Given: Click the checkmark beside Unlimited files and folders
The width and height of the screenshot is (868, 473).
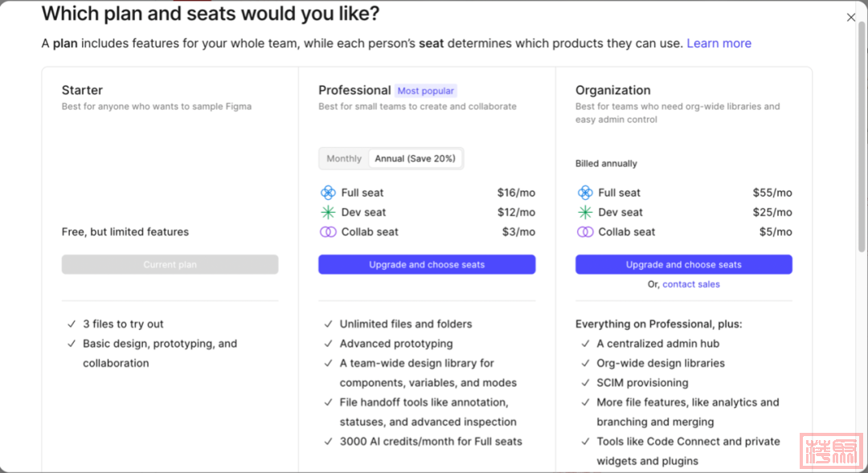Looking at the screenshot, I should (x=328, y=324).
